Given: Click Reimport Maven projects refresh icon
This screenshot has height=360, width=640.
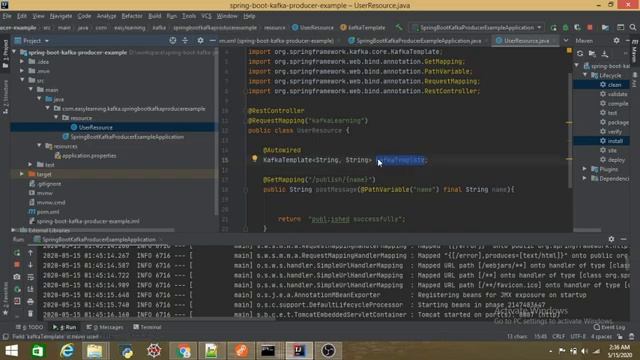Looking at the screenshot, I should coord(580,53).
